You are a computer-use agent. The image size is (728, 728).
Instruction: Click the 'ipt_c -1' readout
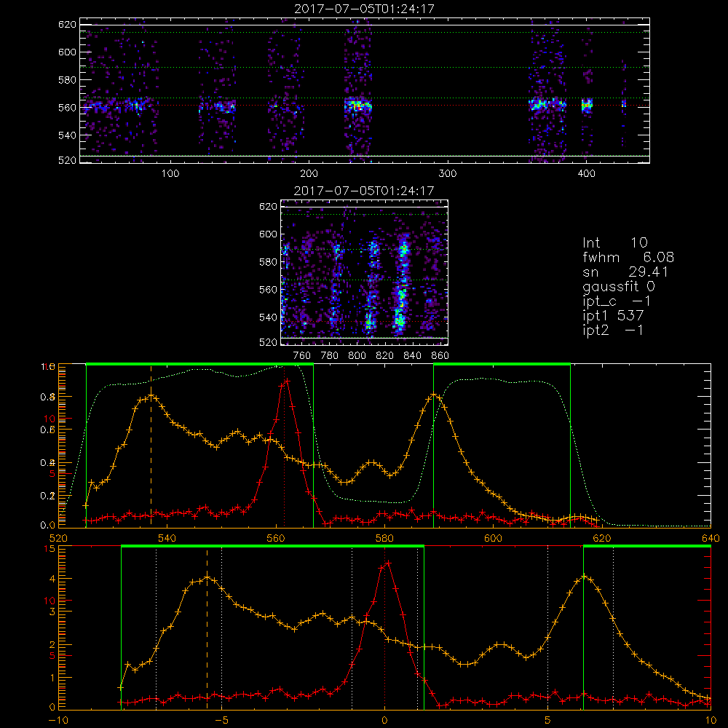pyautogui.click(x=617, y=301)
